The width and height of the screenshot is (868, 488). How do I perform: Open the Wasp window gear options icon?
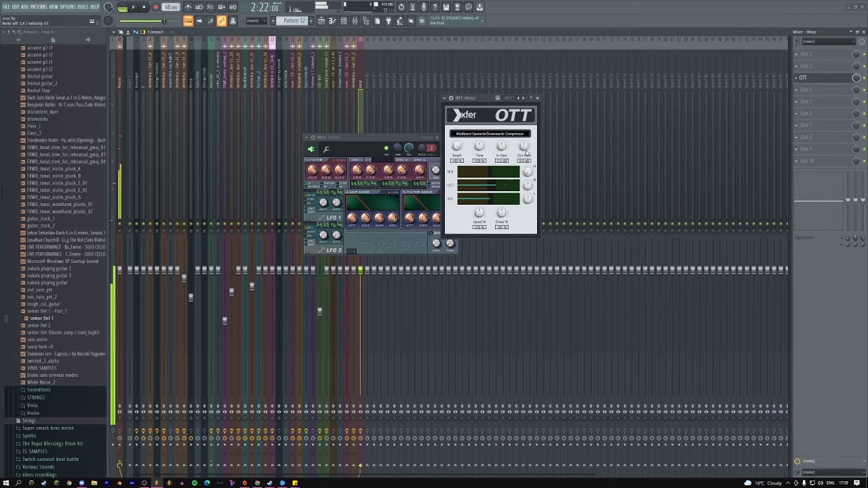pos(313,138)
